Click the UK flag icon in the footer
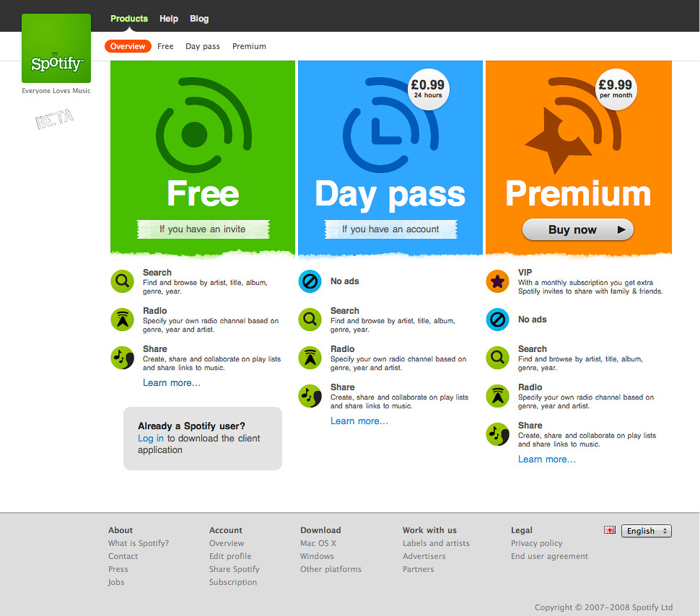700x616 pixels. click(610, 530)
